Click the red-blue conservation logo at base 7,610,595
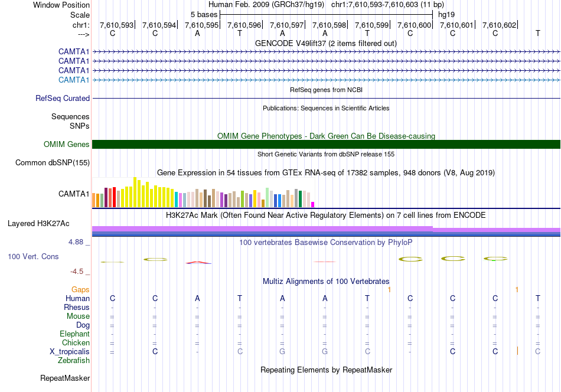561x392 pixels. 198,263
